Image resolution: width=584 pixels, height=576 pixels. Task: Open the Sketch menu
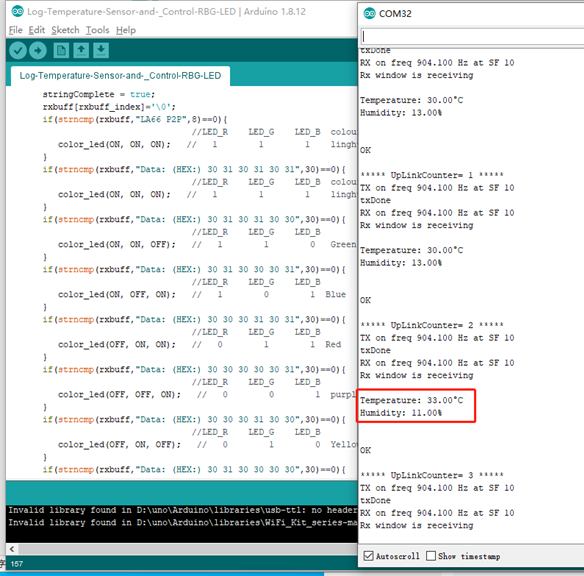[x=65, y=30]
